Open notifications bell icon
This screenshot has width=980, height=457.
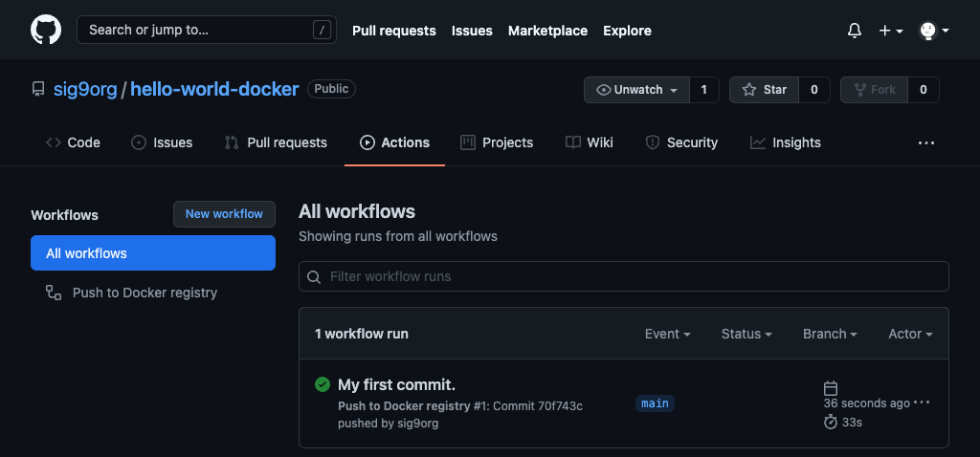click(855, 30)
